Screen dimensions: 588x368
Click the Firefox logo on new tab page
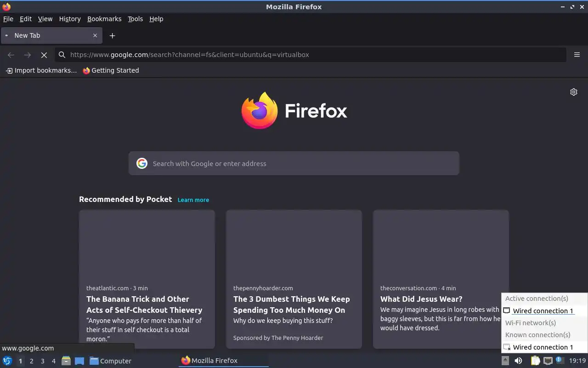pyautogui.click(x=294, y=110)
